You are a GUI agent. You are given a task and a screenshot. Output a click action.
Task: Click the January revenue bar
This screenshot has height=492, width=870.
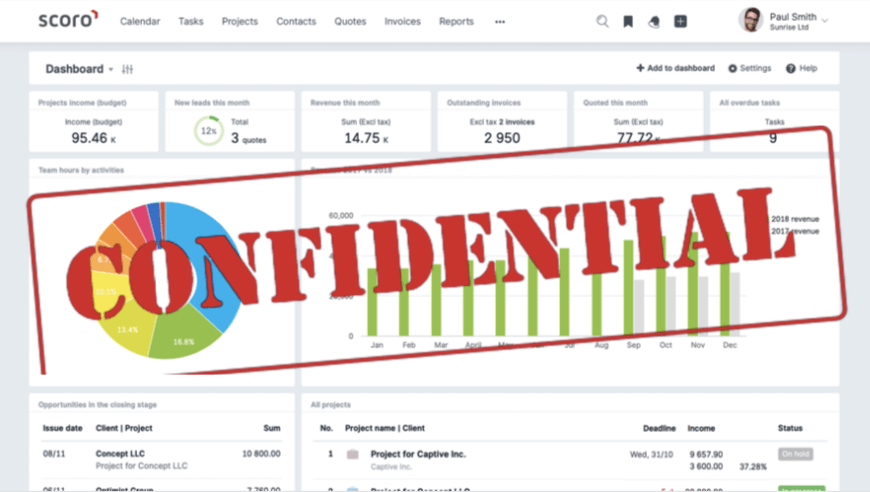click(x=372, y=302)
